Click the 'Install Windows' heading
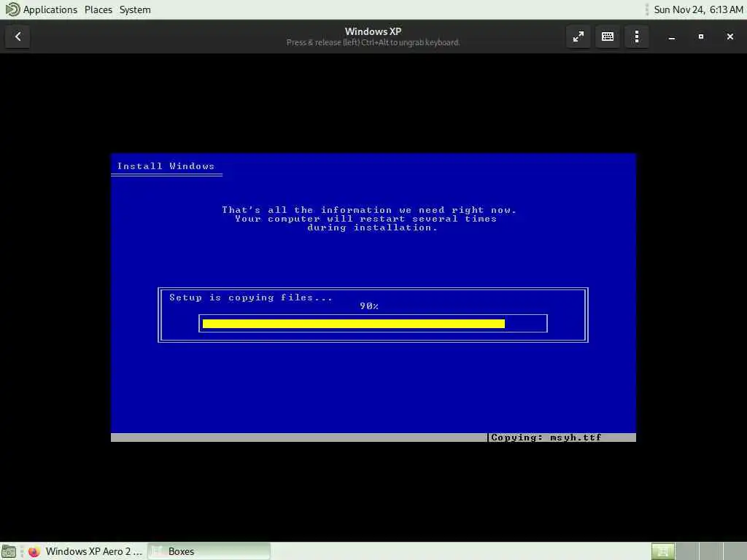The height and width of the screenshot is (560, 747). (x=166, y=166)
